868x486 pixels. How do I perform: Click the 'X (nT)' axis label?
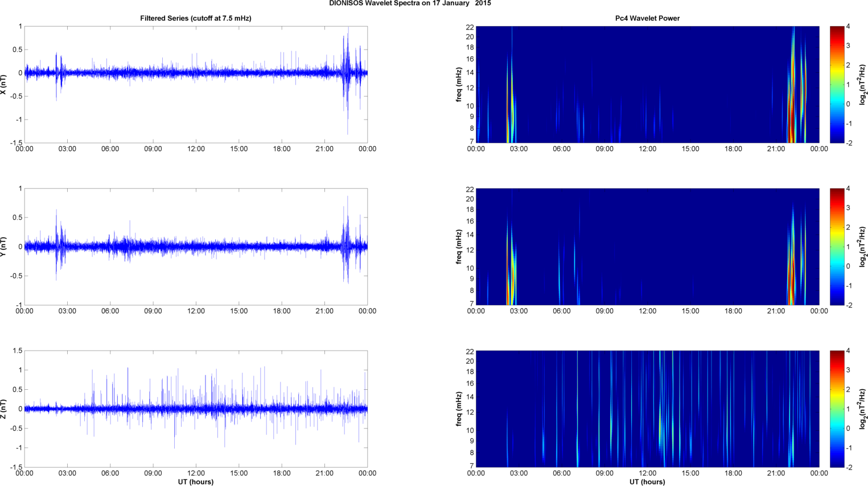(5, 84)
